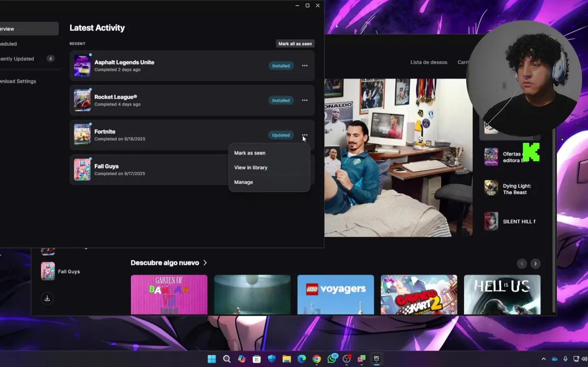The image size is (588, 367).
Task: Click the Ofertas editora item thumbnail
Action: [491, 156]
